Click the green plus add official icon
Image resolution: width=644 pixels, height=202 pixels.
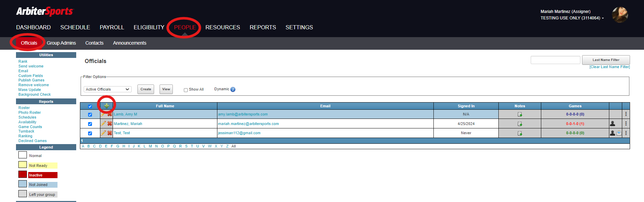106,106
